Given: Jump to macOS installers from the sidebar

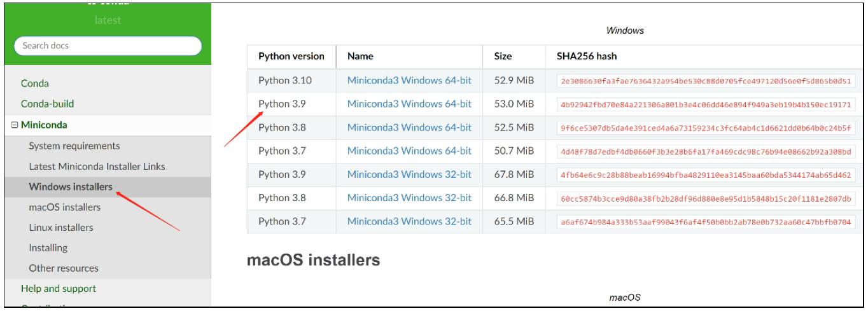Looking at the screenshot, I should [64, 207].
